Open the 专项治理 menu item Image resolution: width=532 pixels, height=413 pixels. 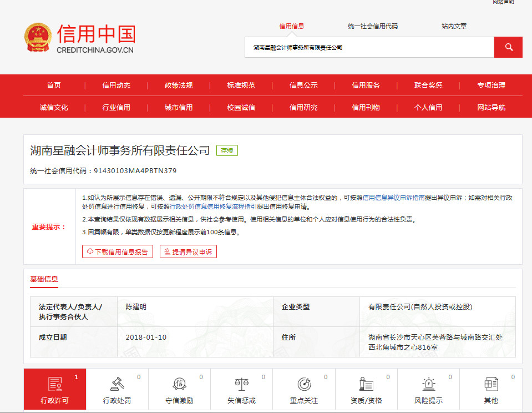pyautogui.click(x=492, y=85)
